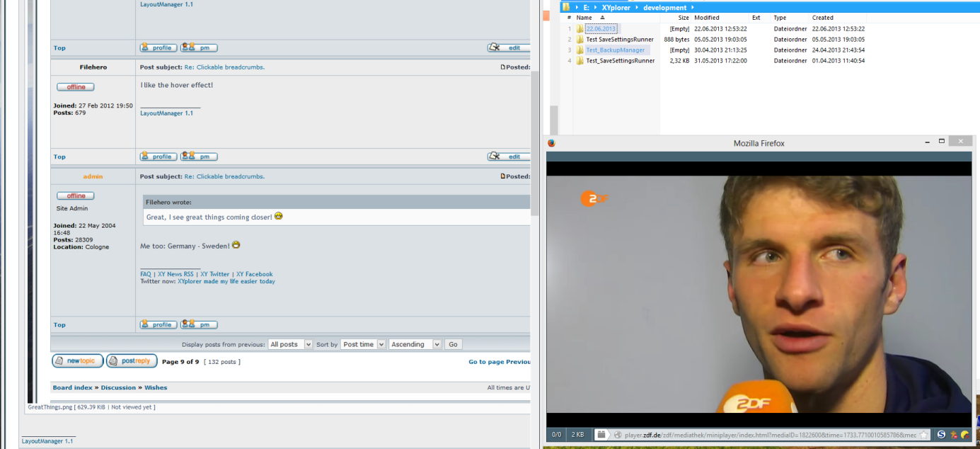Click the blue S extension icon in Firefox

click(942, 435)
